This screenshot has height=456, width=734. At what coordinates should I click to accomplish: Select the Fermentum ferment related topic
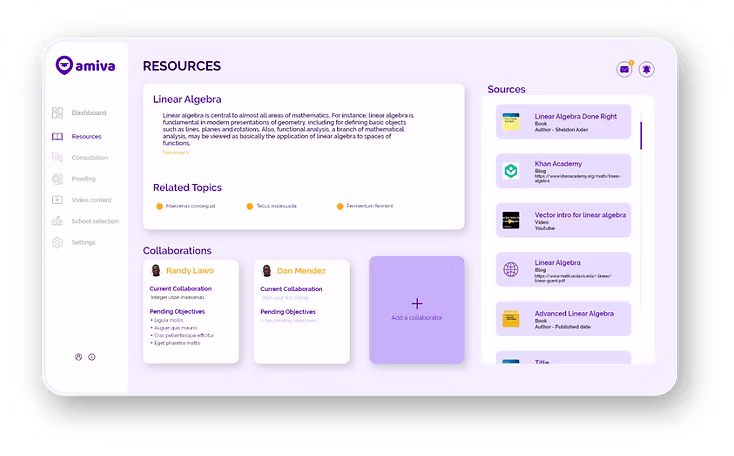pos(370,206)
